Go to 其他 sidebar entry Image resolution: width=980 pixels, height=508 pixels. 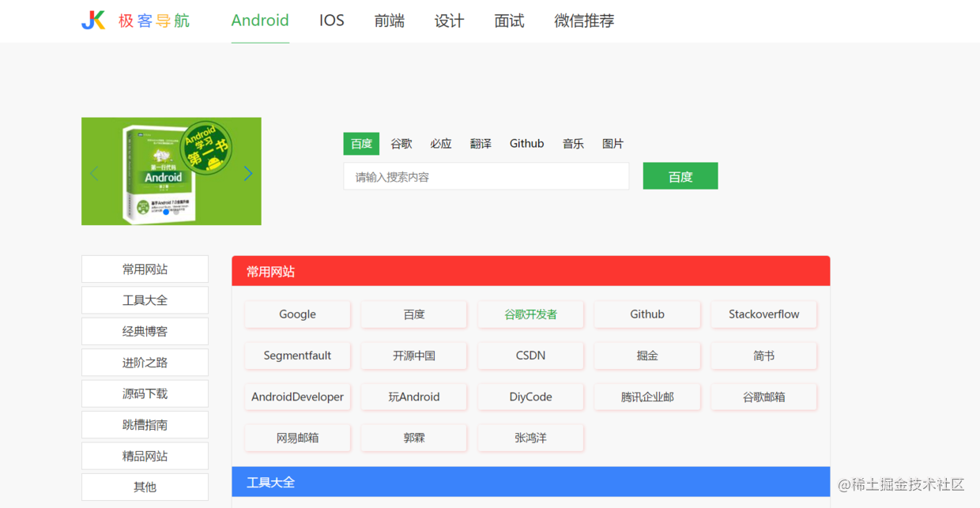145,487
